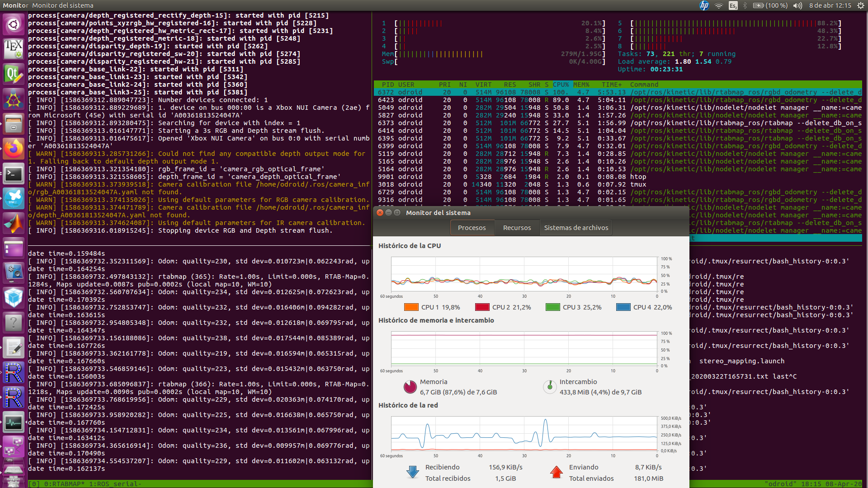Launch Firefox from the dock
This screenshot has height=488, width=868.
pyautogui.click(x=14, y=149)
